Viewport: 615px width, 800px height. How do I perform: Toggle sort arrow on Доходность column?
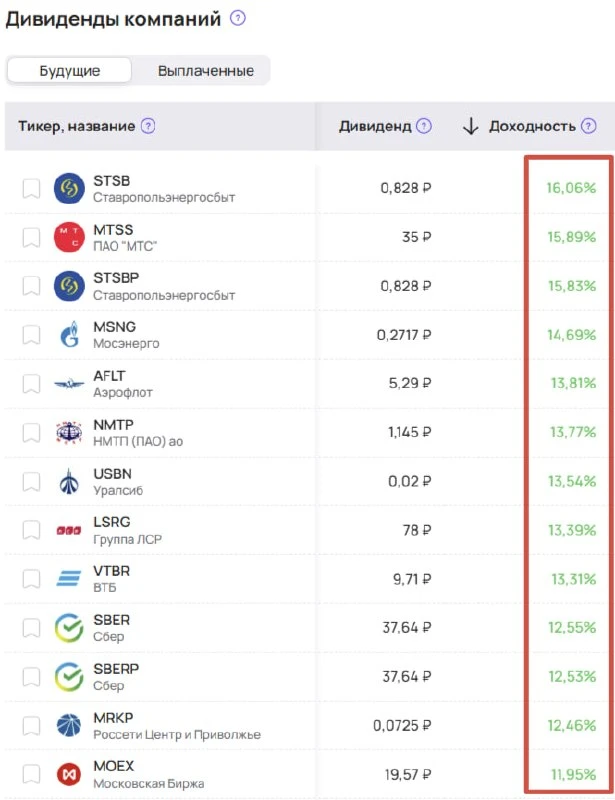(x=471, y=126)
